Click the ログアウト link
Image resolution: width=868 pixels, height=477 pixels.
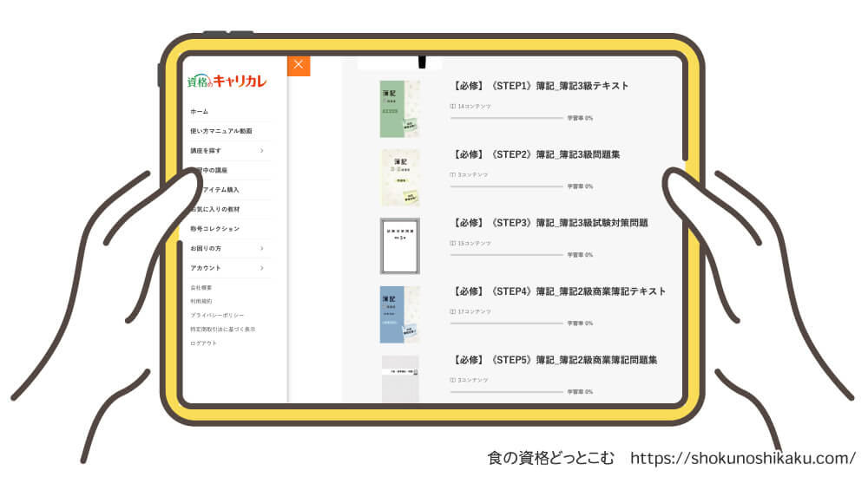point(204,343)
